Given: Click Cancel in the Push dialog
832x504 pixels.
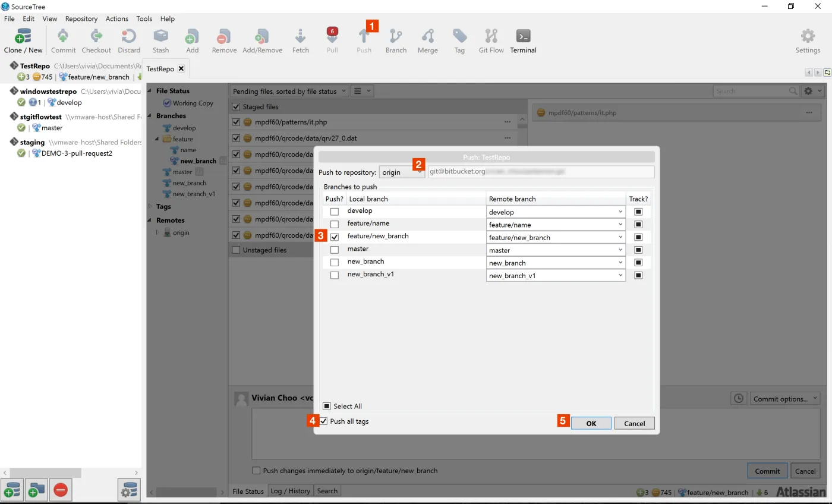Looking at the screenshot, I should pos(634,423).
